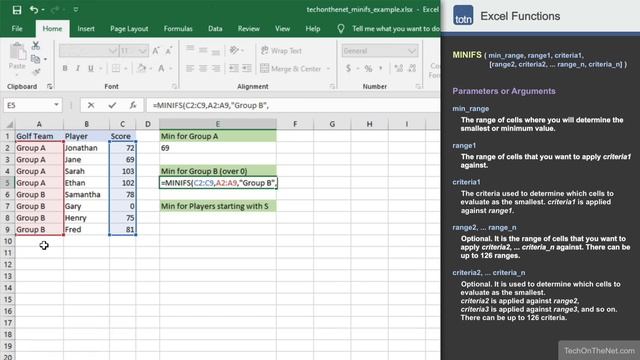
Task: Open the General number format dropdown
Action: 412,51
